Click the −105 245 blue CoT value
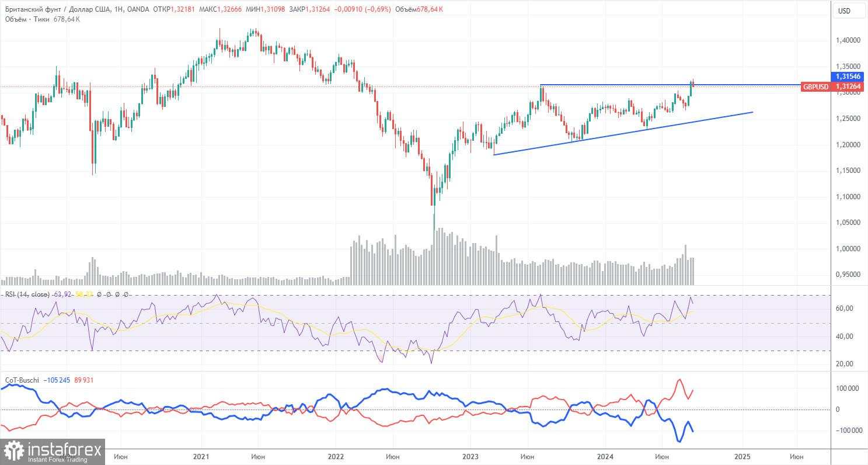Screen dimensions: 868x465 (56, 380)
